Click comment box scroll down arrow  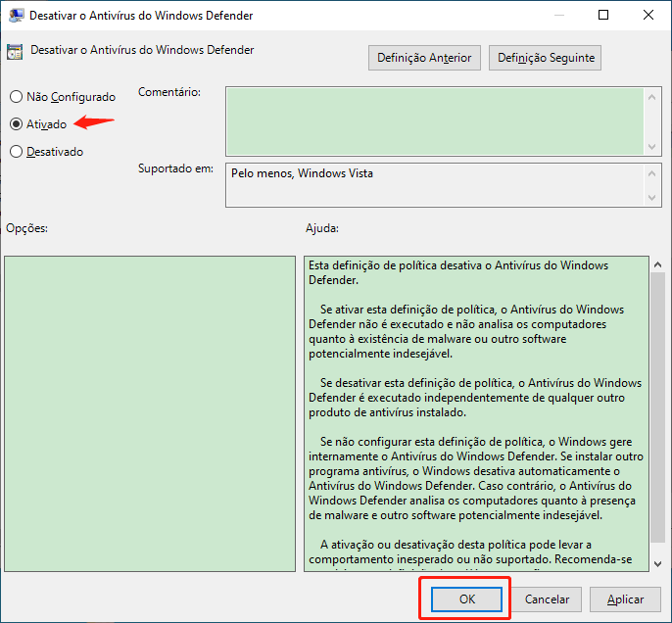[x=651, y=147]
